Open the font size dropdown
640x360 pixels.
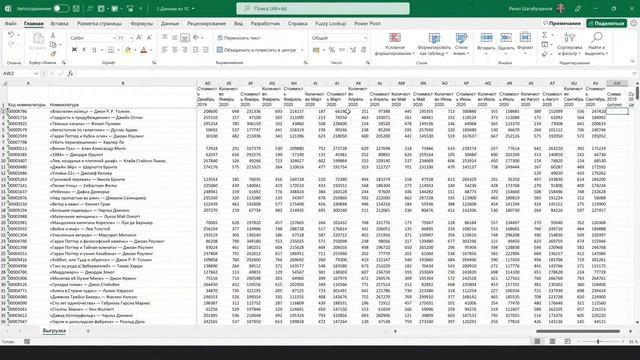click(x=131, y=38)
